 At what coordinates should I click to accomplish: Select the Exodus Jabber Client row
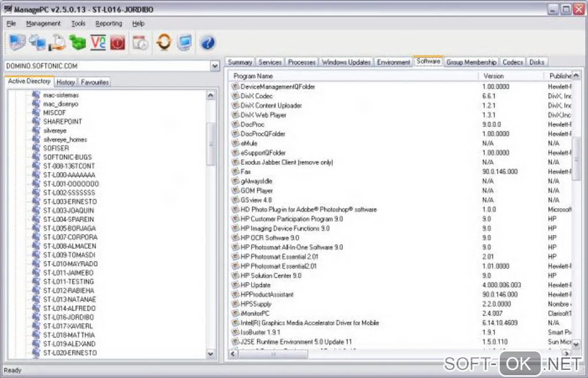tap(399, 162)
